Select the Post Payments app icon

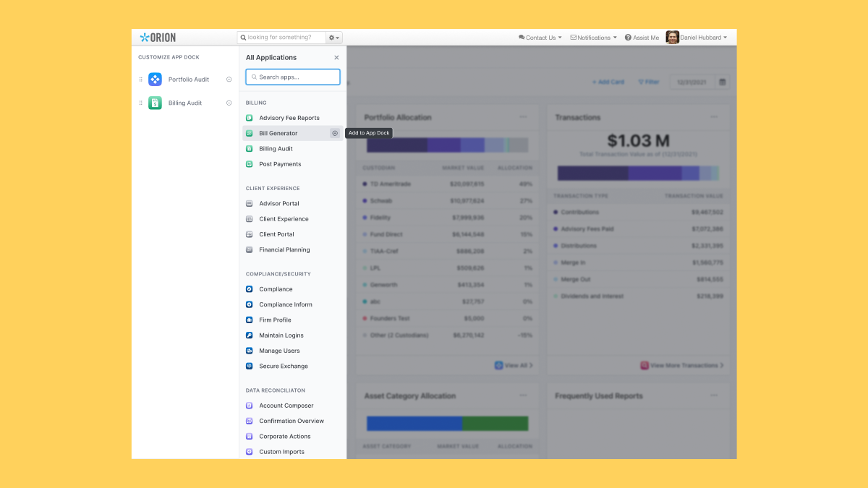250,164
